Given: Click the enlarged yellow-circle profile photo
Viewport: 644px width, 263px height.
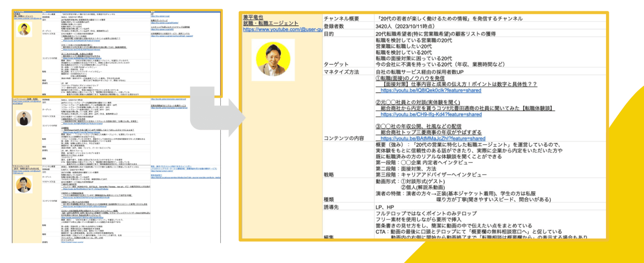Looking at the screenshot, I should tap(273, 60).
